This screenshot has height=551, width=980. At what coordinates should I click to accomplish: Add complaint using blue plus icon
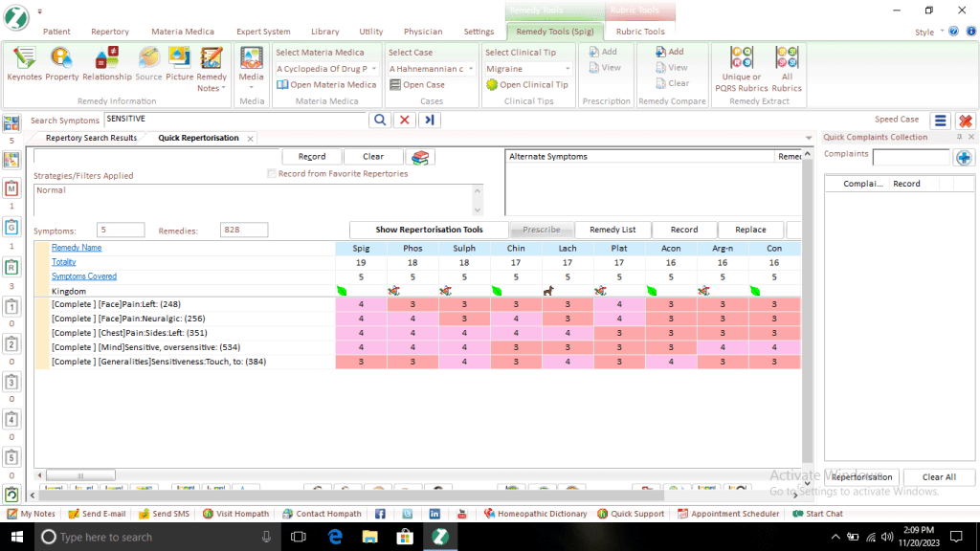[x=964, y=157]
